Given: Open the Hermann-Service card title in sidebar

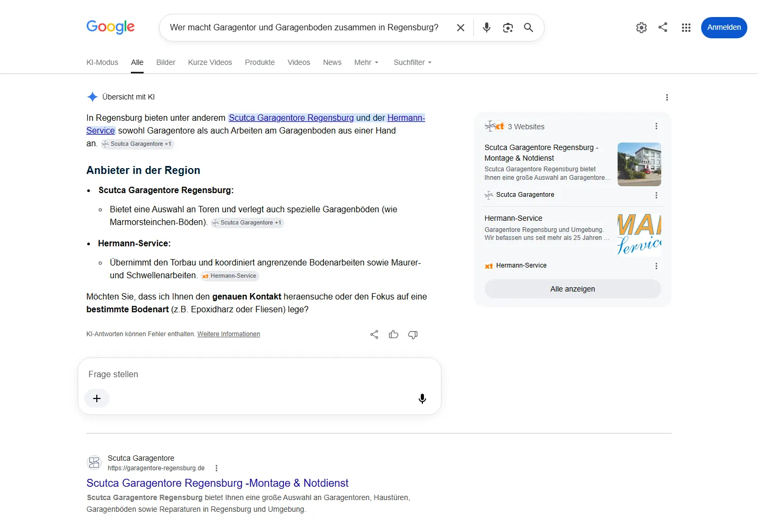Looking at the screenshot, I should (x=513, y=218).
